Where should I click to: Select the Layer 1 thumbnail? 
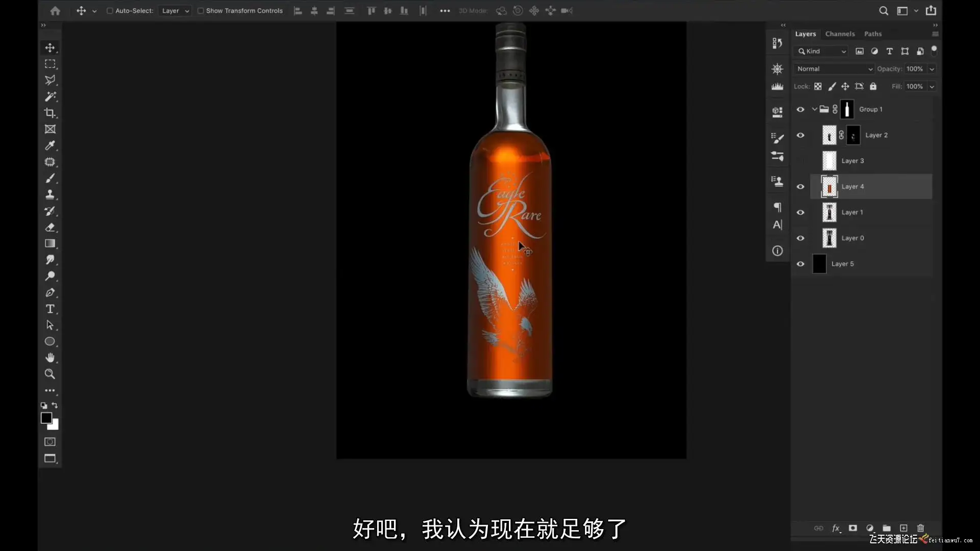click(829, 212)
